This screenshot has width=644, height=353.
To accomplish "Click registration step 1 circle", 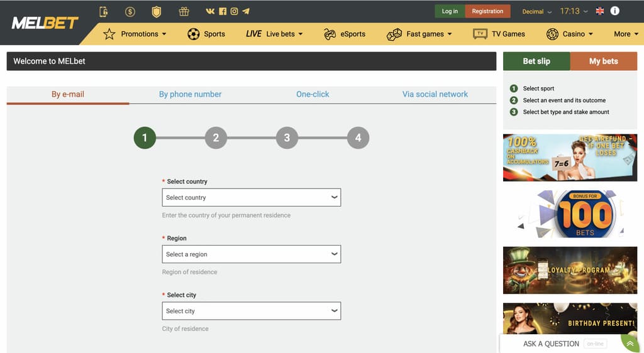I will pos(145,138).
